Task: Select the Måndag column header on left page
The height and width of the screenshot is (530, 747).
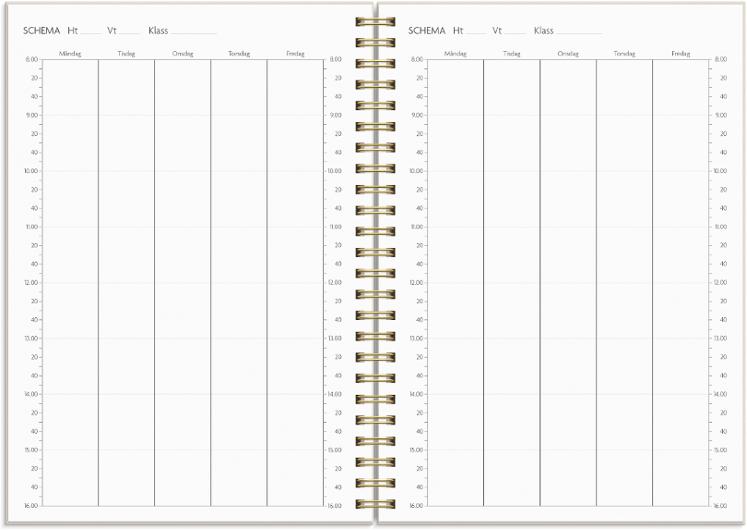Action: [x=70, y=53]
